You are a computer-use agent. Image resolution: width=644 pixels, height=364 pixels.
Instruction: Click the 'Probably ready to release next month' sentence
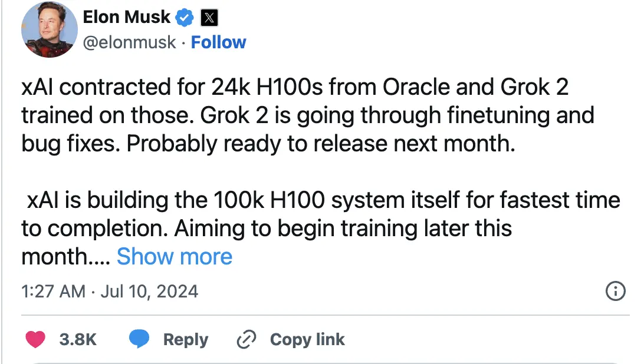[x=321, y=144]
